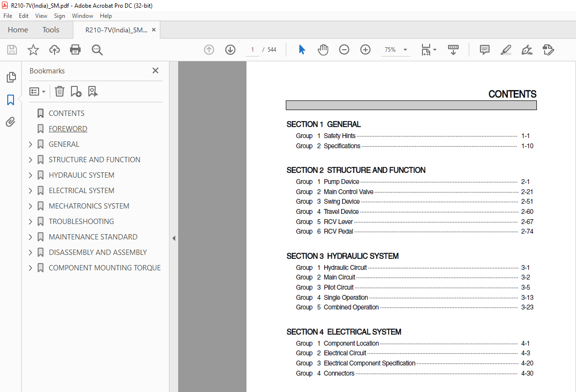Expand the MAINTENANCE STANDARD bookmark
The image size is (576, 392).
pos(30,237)
